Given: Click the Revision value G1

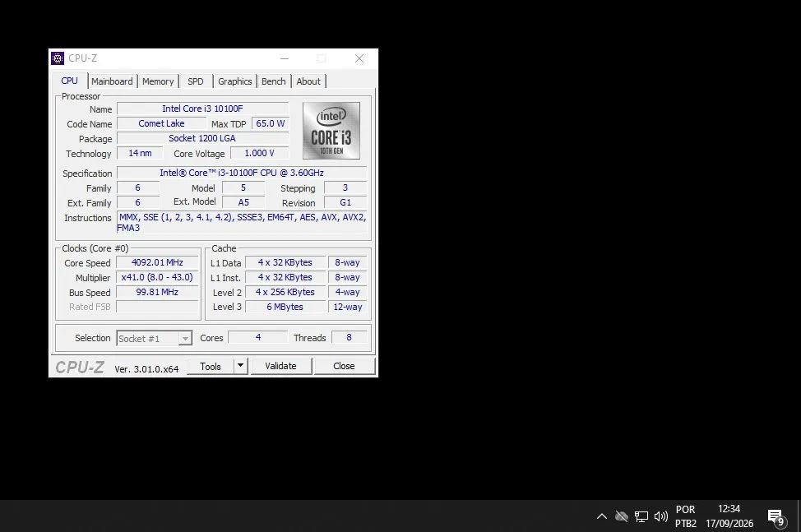Looking at the screenshot, I should click(345, 202).
